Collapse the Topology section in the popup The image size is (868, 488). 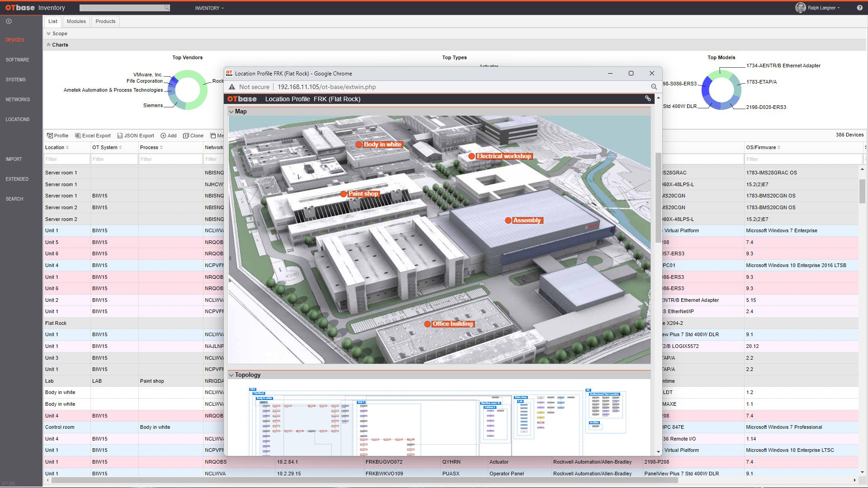pos(231,375)
